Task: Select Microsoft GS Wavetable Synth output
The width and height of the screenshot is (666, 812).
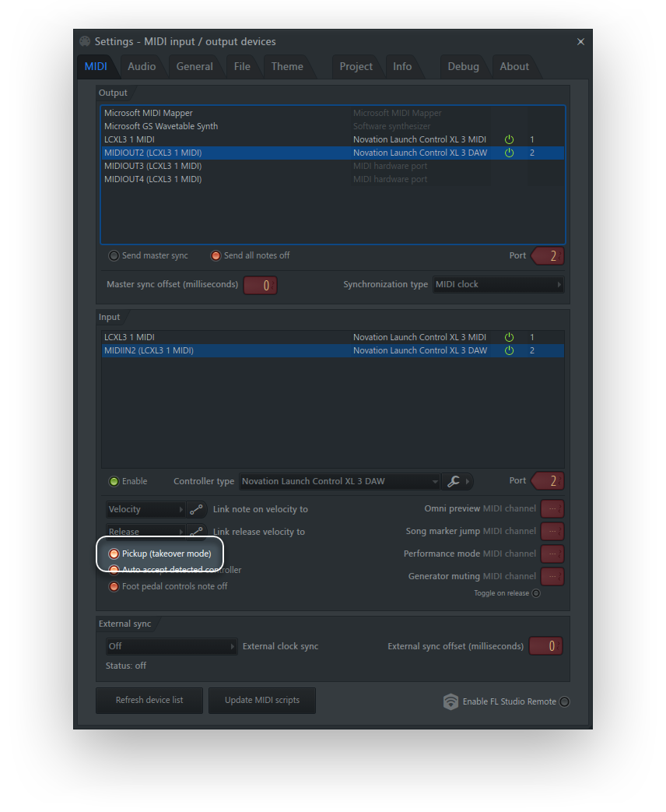Action: [x=333, y=126]
